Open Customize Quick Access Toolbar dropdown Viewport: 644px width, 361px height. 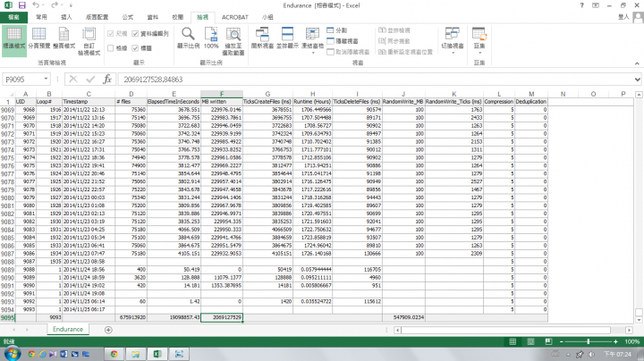[x=71, y=5]
